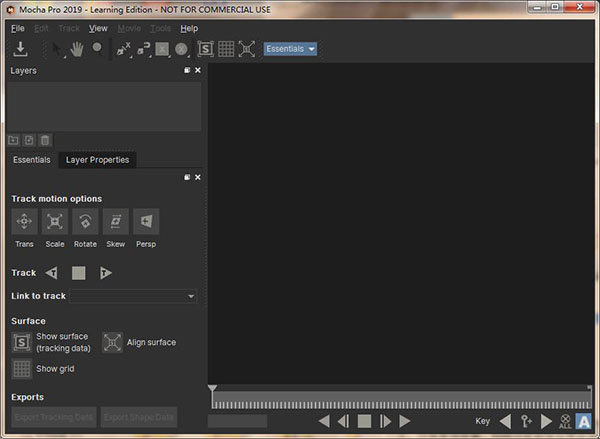Image resolution: width=600 pixels, height=439 pixels.
Task: Click Align surface icon in toolbar
Action: coord(246,49)
